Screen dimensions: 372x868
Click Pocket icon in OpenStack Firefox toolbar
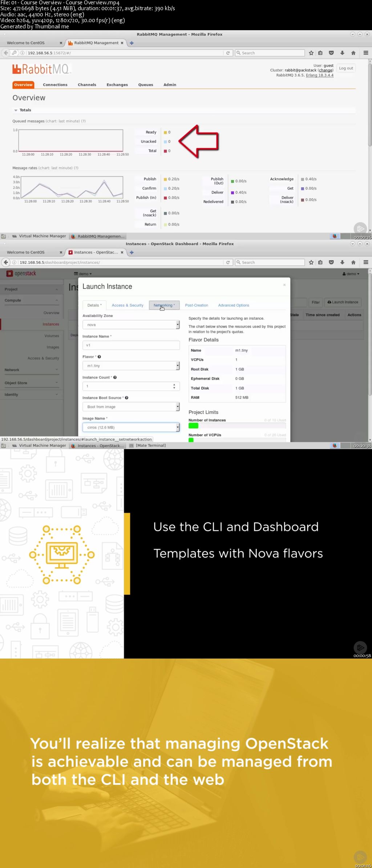[331, 263]
